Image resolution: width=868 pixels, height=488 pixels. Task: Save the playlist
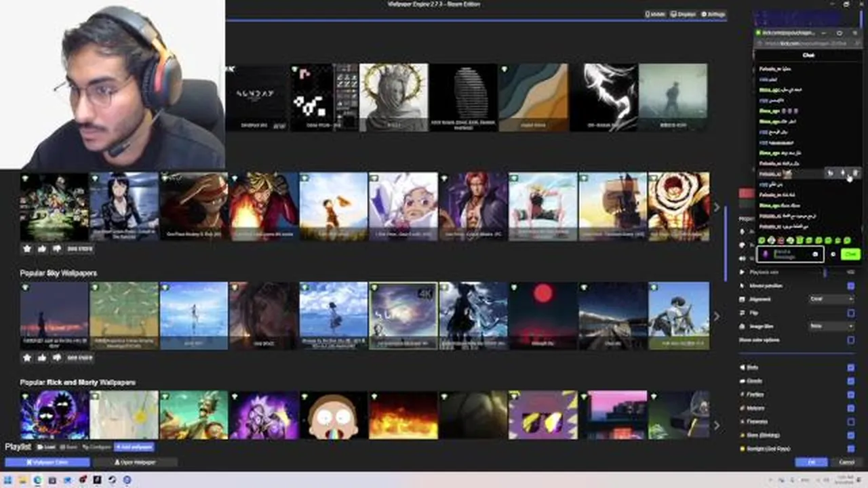68,447
